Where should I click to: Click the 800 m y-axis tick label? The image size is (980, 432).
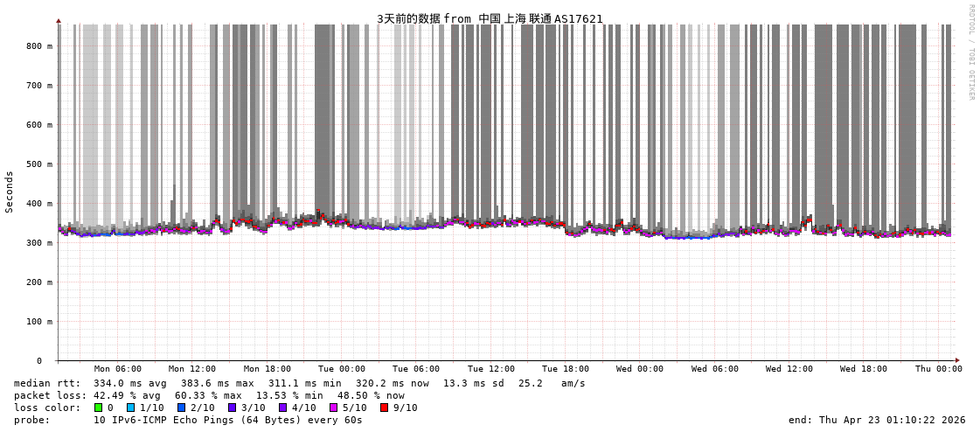(38, 46)
